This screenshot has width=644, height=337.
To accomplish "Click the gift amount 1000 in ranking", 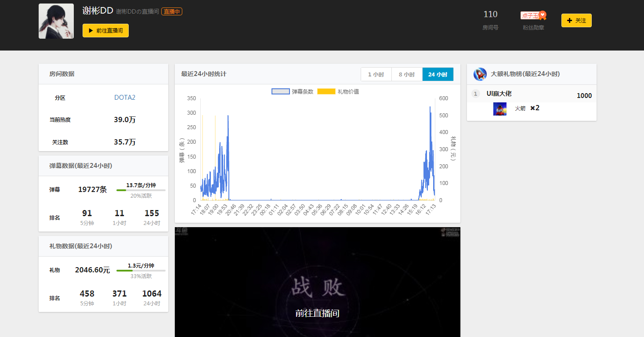I will [584, 96].
